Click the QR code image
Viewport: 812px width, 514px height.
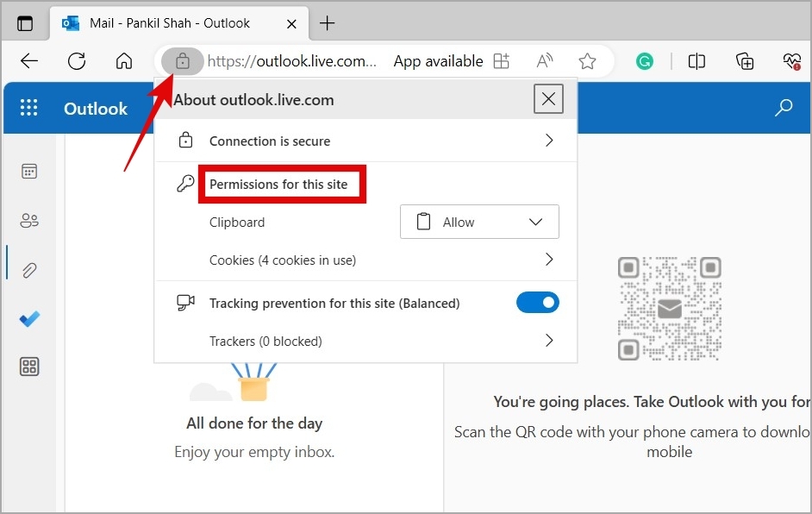pos(670,308)
